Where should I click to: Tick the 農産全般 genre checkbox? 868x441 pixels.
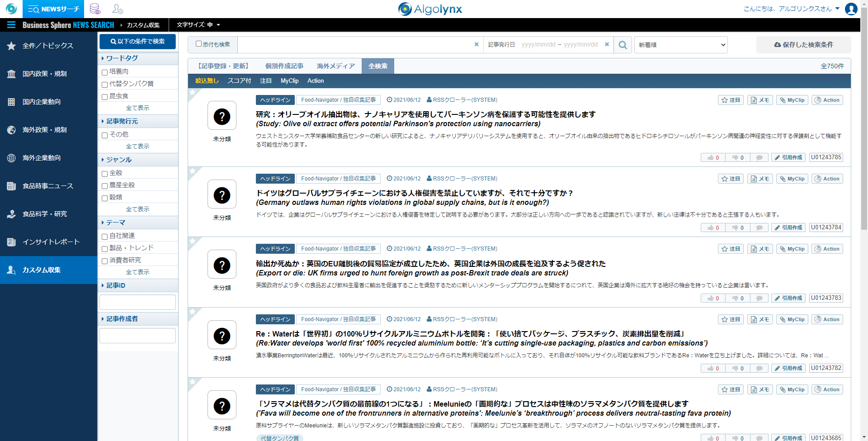coord(104,185)
